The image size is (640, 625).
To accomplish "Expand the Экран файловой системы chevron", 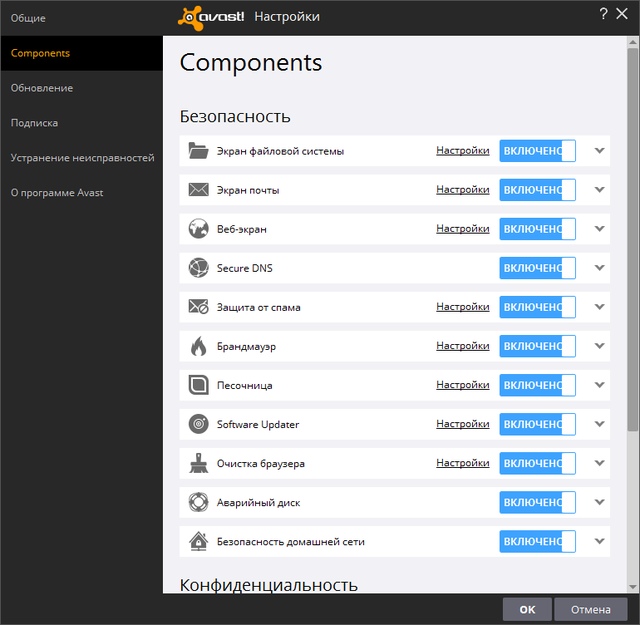I will point(600,151).
